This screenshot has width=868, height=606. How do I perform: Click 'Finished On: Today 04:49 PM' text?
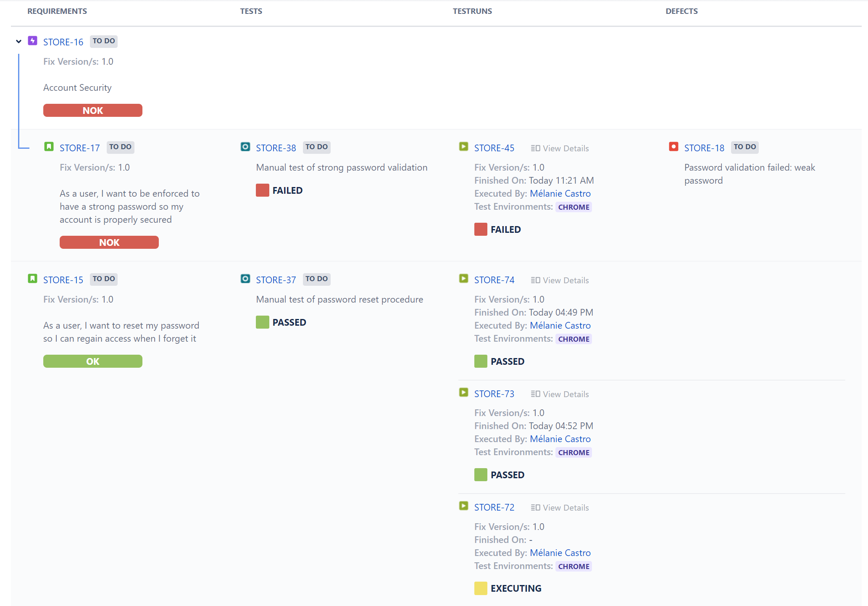(534, 313)
